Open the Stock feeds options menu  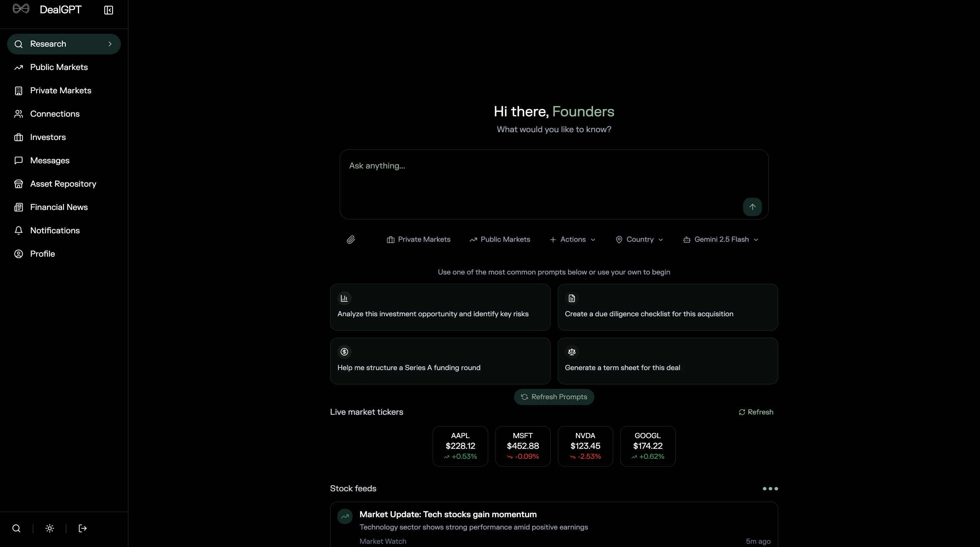point(770,488)
